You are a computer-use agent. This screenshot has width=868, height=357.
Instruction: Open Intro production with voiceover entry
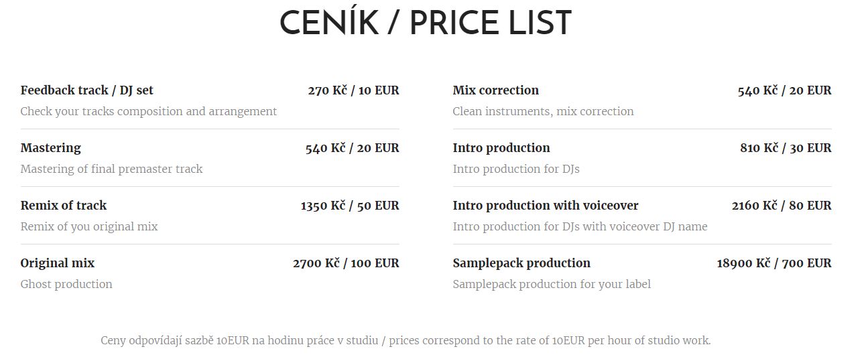pos(545,206)
